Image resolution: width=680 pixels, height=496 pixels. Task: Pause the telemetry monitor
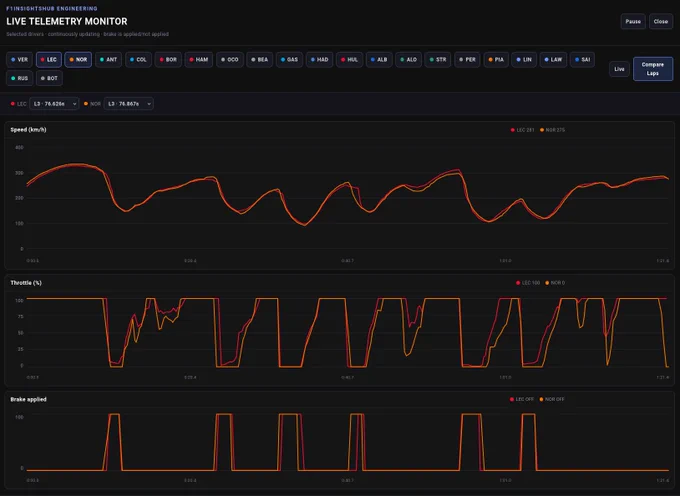[x=633, y=22]
